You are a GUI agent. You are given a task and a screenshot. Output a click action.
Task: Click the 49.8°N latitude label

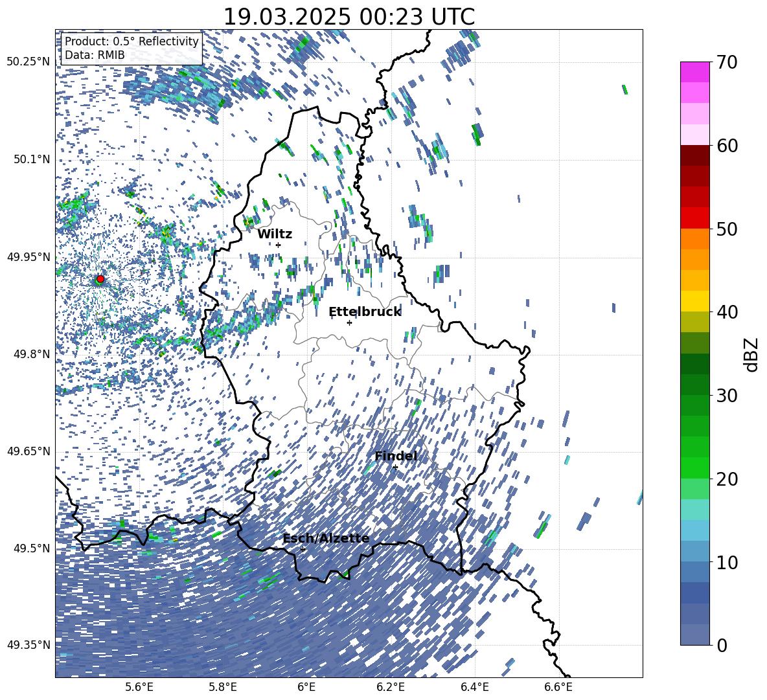(x=32, y=354)
